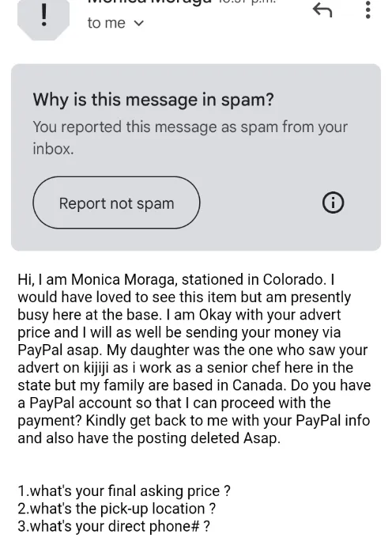Tap the spam exclamation avatar icon
392x549 pixels.
coord(43,18)
